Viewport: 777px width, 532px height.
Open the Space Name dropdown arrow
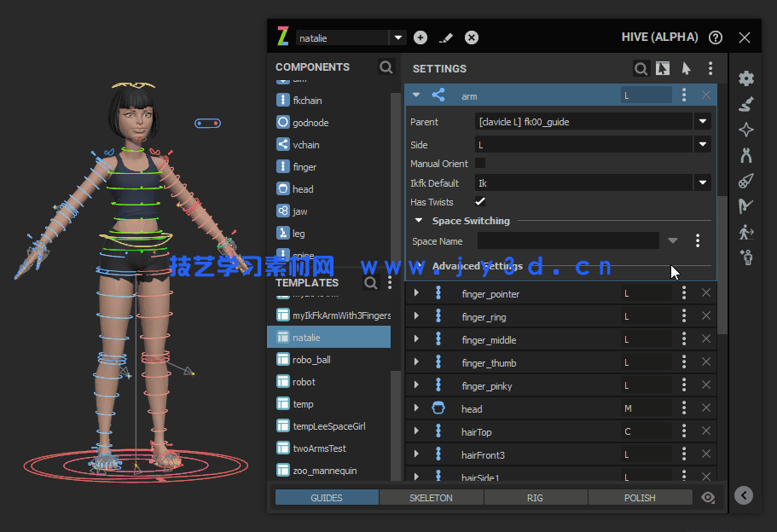click(x=672, y=240)
